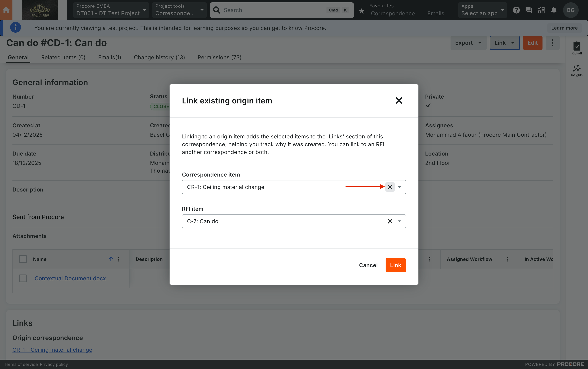Toggle the select-all attachments checkbox
The width and height of the screenshot is (588, 369).
click(x=23, y=259)
